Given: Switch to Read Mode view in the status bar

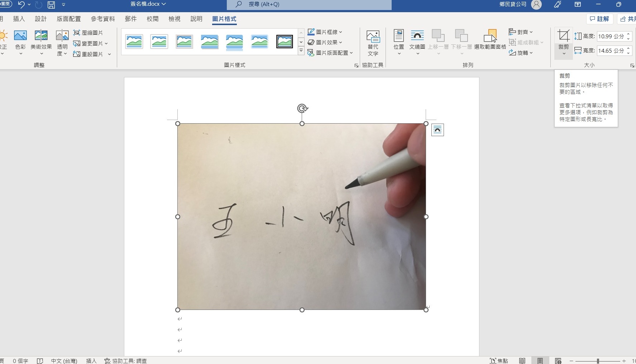Looking at the screenshot, I should (522, 360).
